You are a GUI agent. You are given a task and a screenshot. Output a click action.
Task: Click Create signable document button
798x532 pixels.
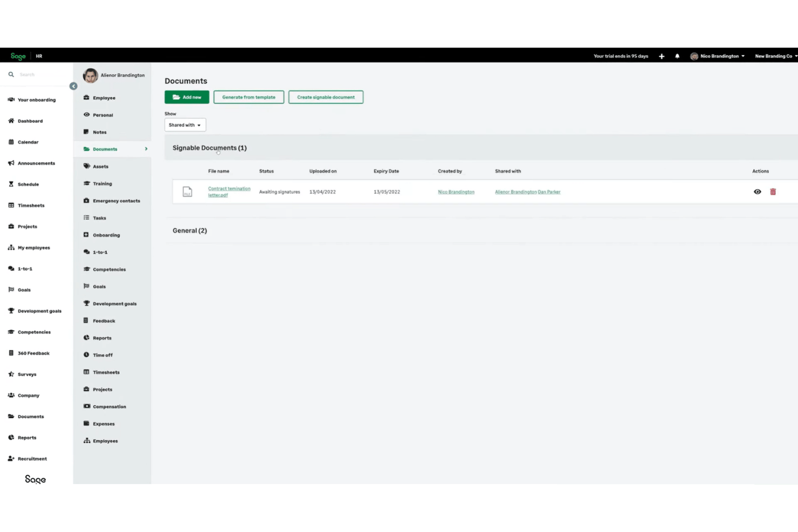tap(326, 97)
